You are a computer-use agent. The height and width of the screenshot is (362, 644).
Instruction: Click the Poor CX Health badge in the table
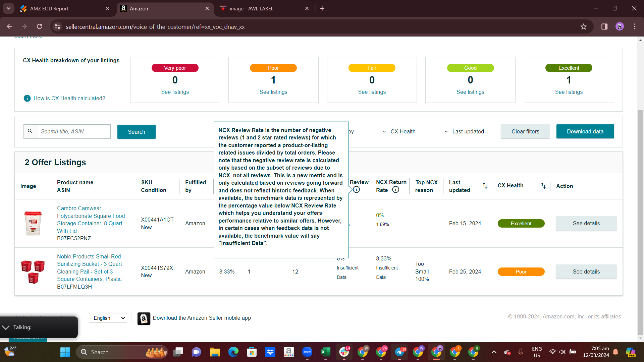[x=521, y=271]
